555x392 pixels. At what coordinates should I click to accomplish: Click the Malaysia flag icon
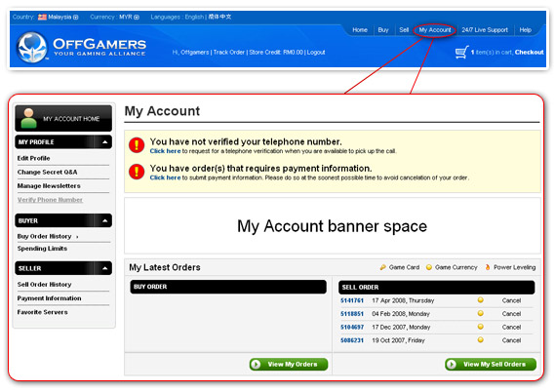(x=42, y=17)
